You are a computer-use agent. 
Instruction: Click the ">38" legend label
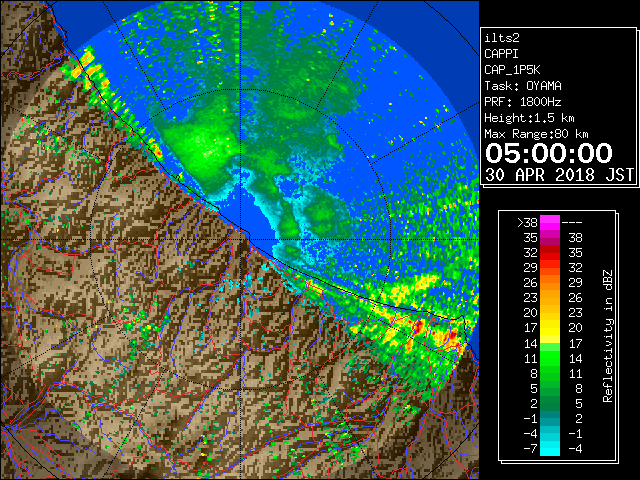click(x=527, y=223)
